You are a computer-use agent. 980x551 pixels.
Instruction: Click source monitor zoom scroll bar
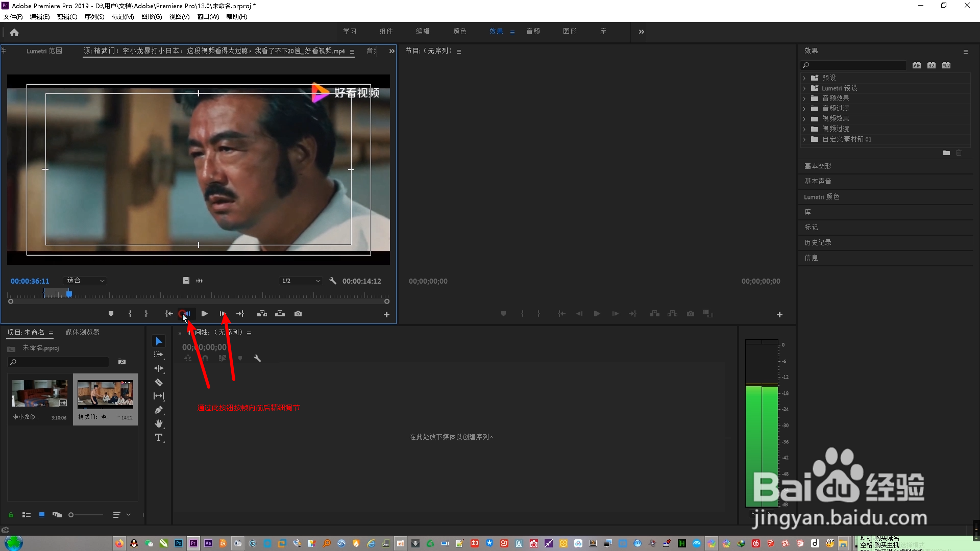click(199, 302)
